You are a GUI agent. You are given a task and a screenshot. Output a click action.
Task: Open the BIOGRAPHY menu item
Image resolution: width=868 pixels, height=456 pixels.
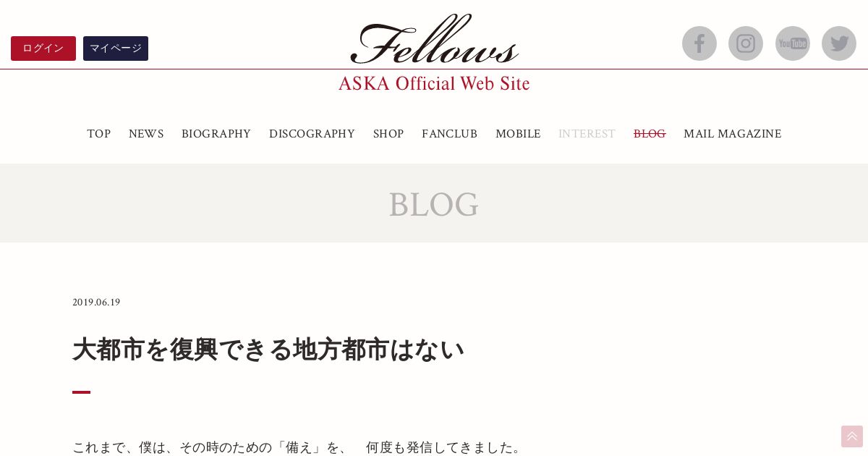tap(216, 134)
